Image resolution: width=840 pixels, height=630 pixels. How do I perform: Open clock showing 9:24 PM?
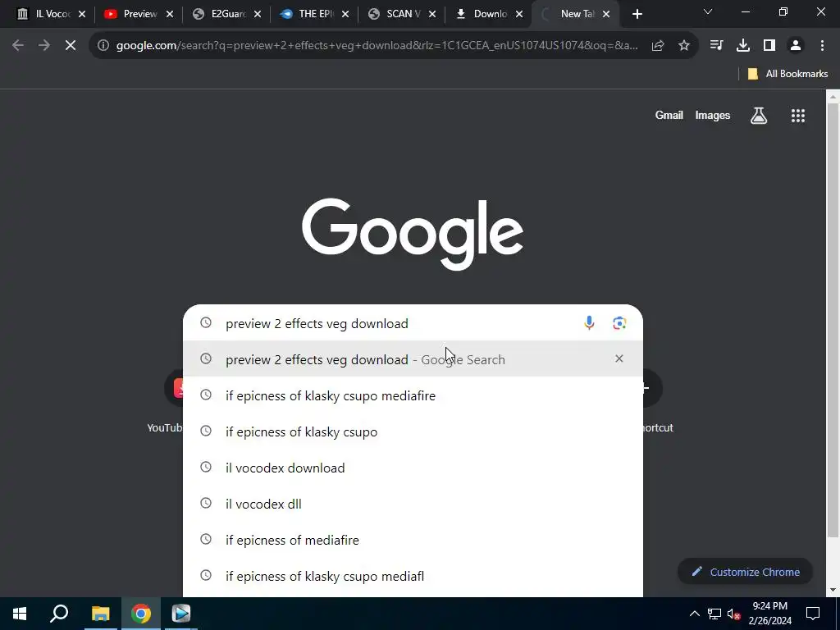(769, 614)
